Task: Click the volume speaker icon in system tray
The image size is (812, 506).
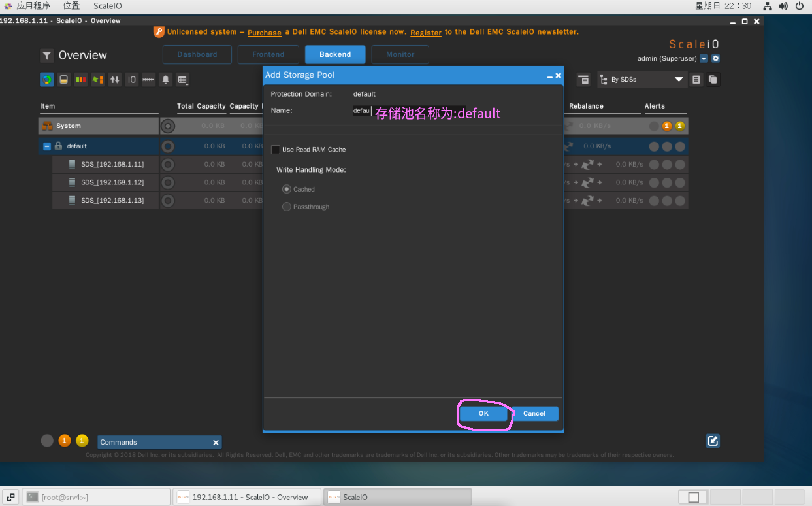Action: 783,6
